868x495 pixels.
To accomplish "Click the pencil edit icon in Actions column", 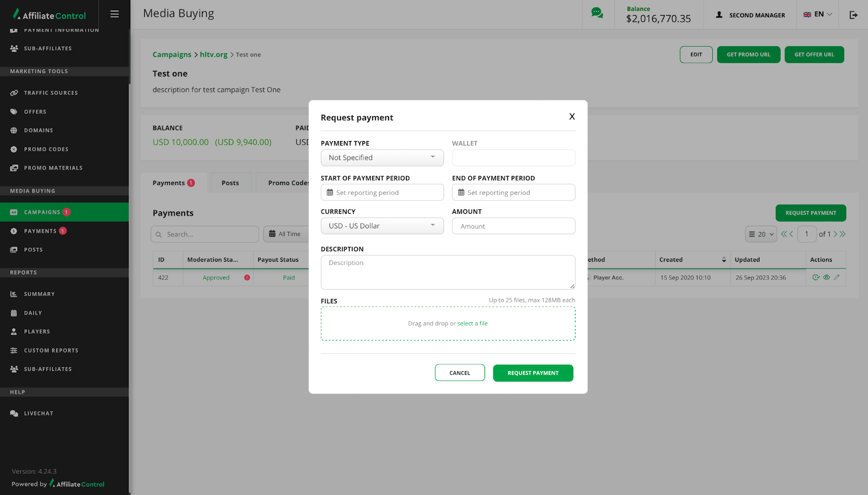I will 837,277.
